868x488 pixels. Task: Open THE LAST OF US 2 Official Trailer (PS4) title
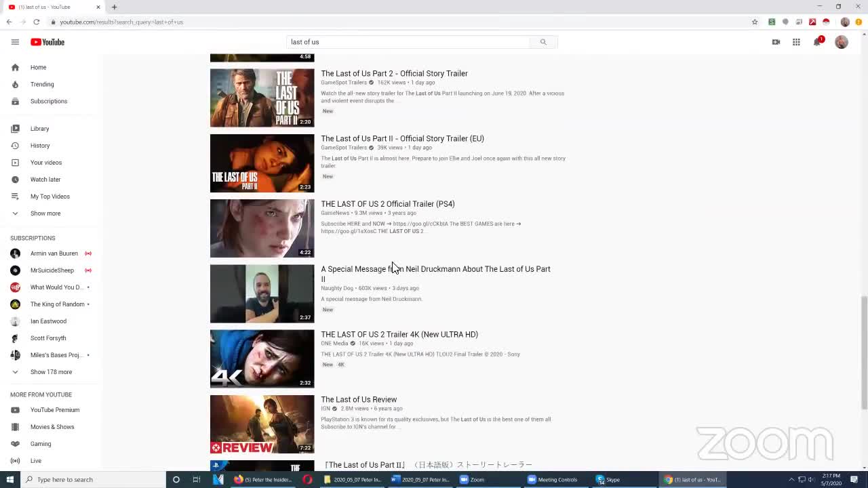point(388,203)
